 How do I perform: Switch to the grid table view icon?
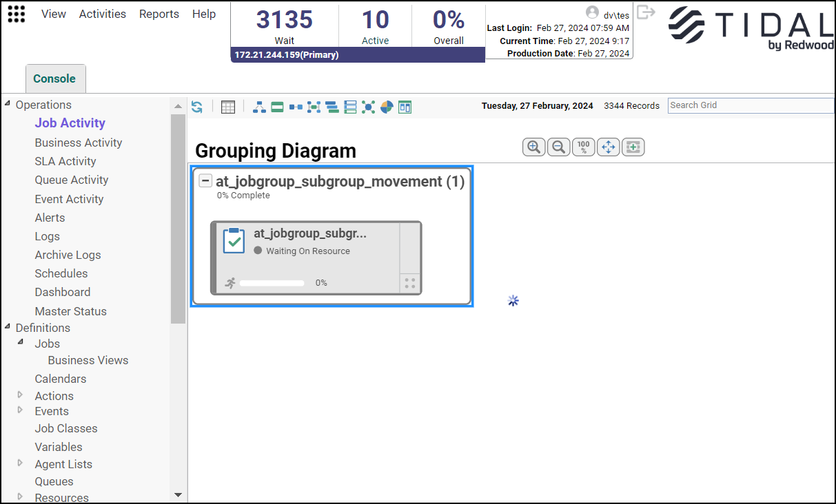coord(228,107)
